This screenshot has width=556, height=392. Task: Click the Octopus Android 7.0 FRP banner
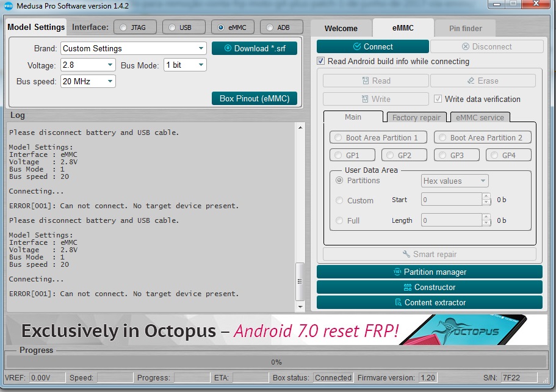(x=276, y=330)
